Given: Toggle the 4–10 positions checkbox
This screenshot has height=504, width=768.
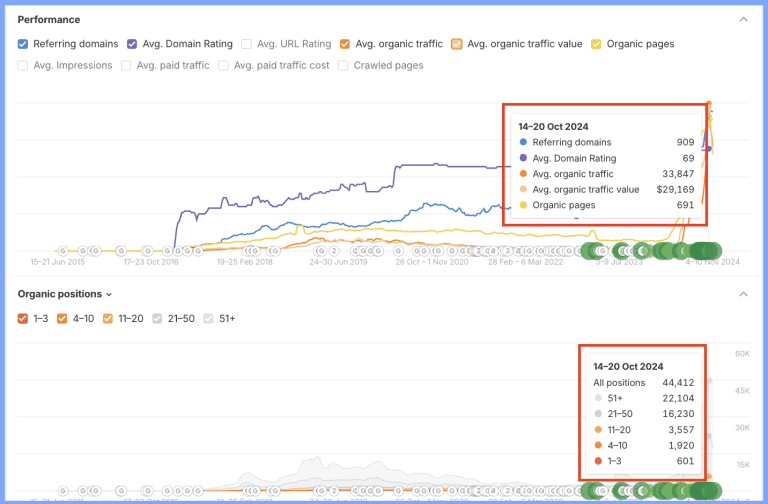Looking at the screenshot, I should coord(62,319).
